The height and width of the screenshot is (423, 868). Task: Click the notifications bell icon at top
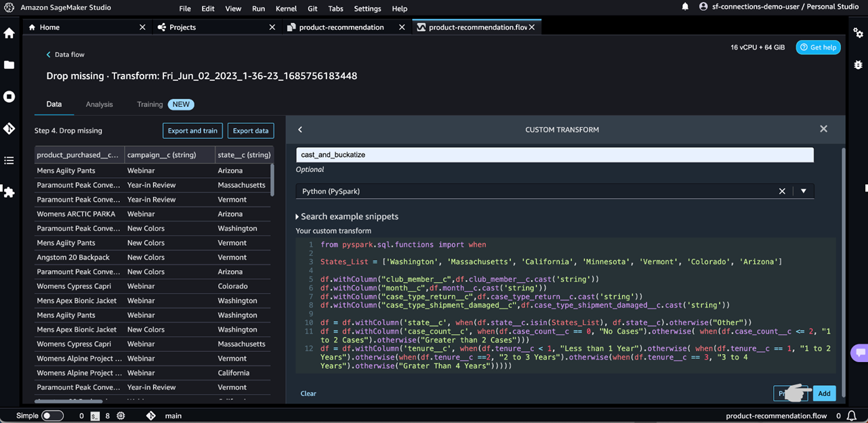coord(685,7)
